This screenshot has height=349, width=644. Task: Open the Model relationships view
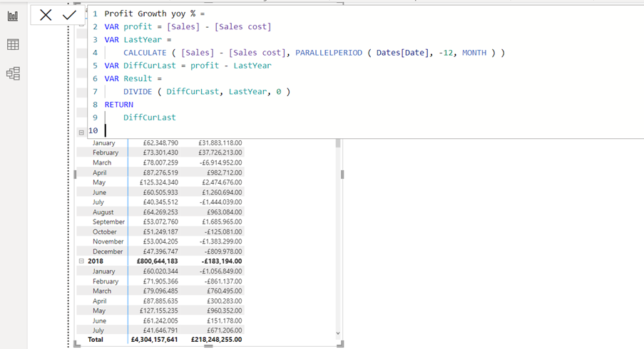(x=13, y=73)
